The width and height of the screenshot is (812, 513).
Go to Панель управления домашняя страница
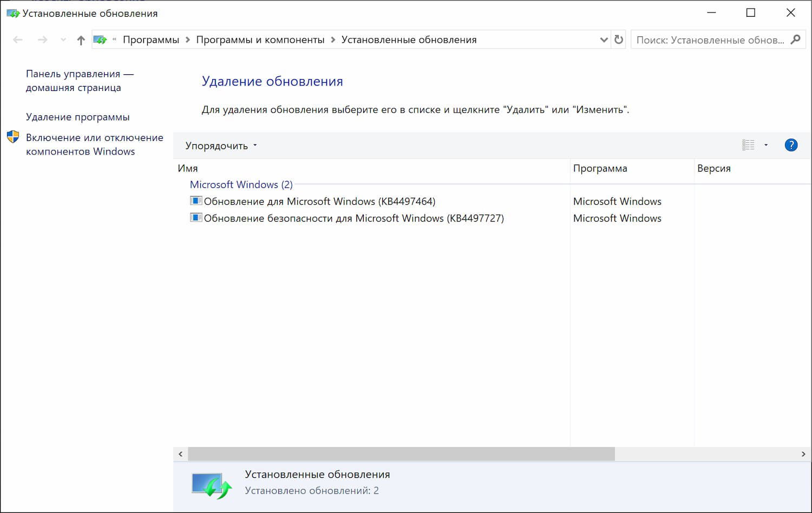tap(80, 80)
